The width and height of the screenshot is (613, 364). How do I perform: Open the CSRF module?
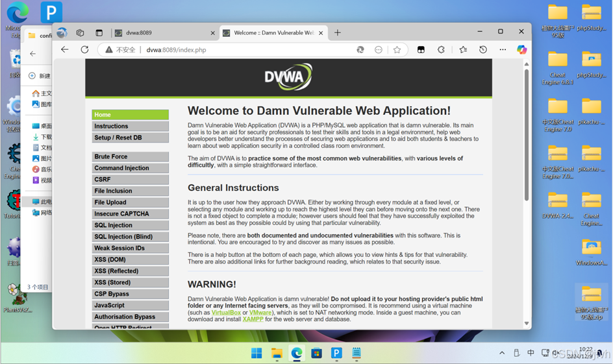[130, 179]
